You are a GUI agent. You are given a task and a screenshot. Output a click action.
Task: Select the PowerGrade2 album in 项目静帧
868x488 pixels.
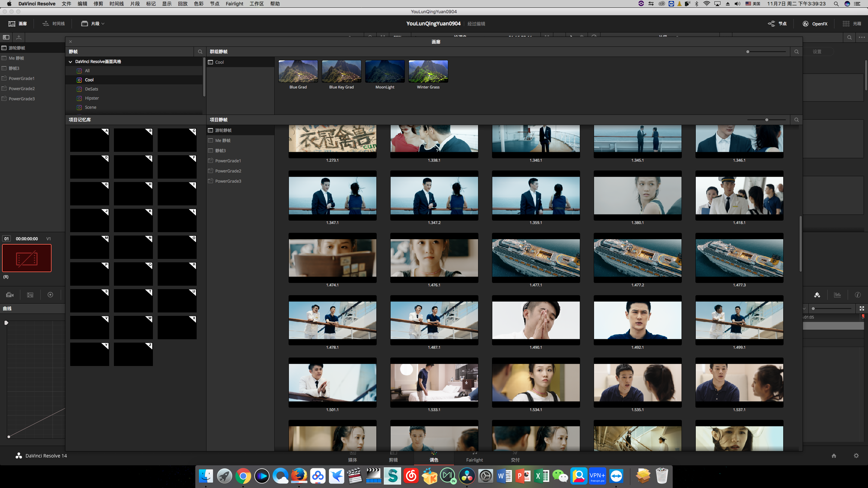click(x=228, y=171)
